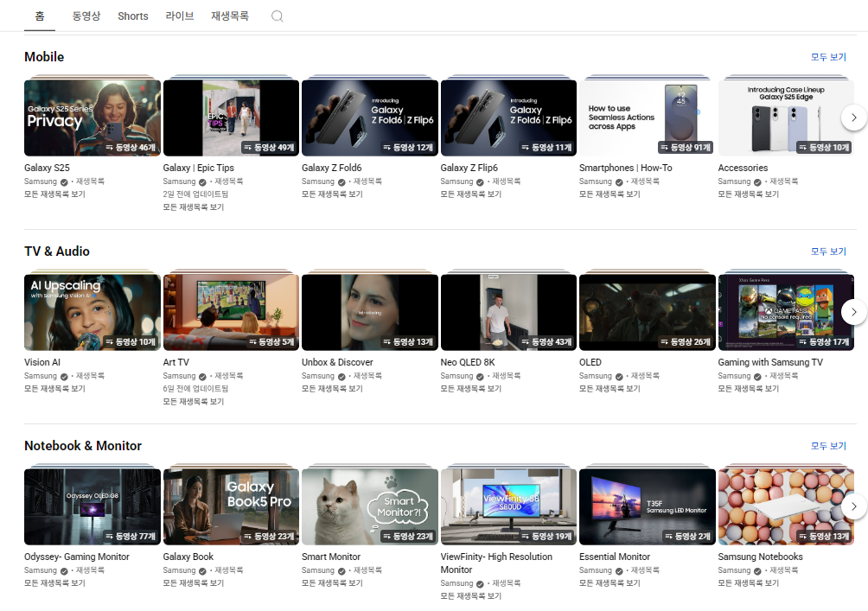868x611 pixels.
Task: Click the Galaxy | Epic Tips title
Action: pyautogui.click(x=198, y=168)
